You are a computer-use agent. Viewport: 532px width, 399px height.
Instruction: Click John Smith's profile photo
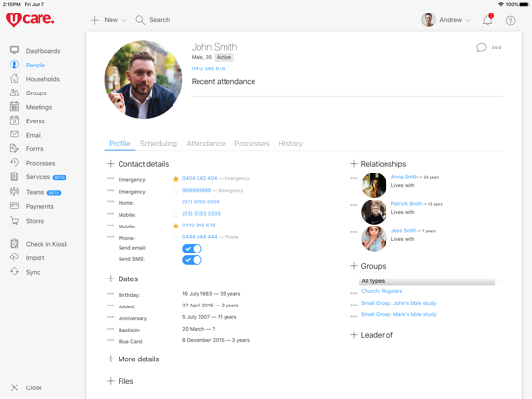[144, 79]
